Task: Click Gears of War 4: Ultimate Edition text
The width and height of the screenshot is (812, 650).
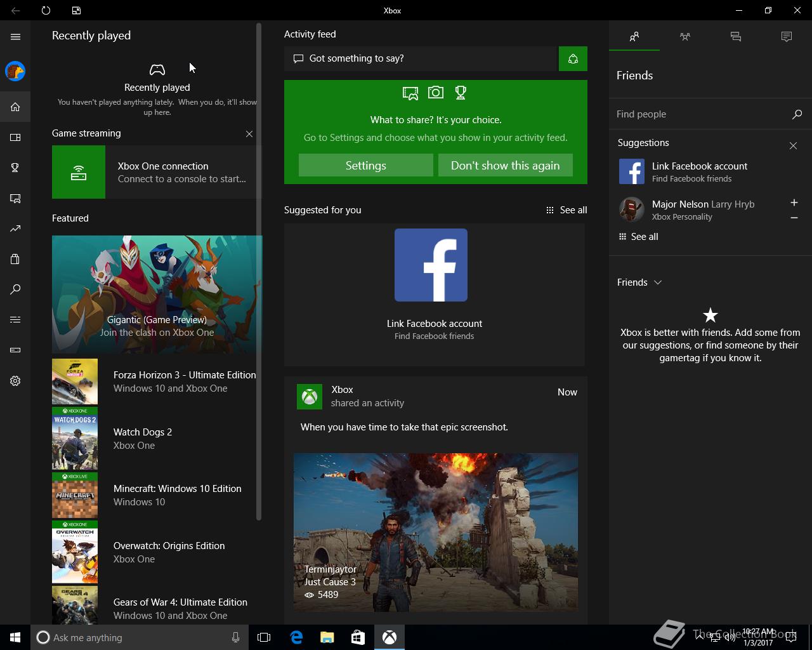Action: point(180,602)
